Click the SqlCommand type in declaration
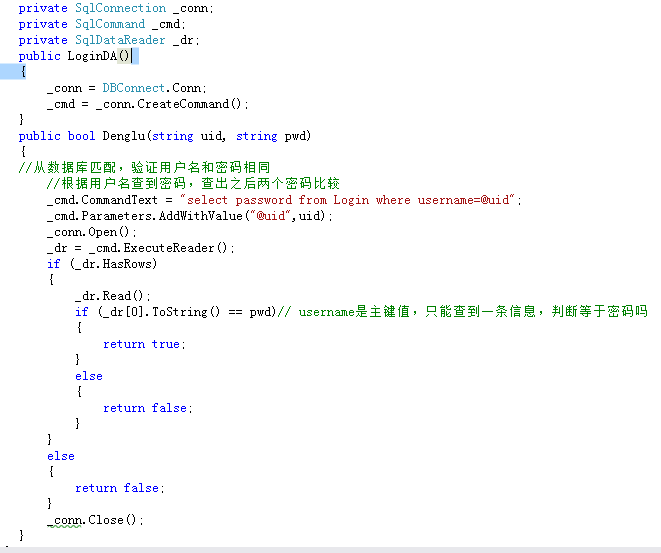The height and width of the screenshot is (553, 661). click(110, 24)
